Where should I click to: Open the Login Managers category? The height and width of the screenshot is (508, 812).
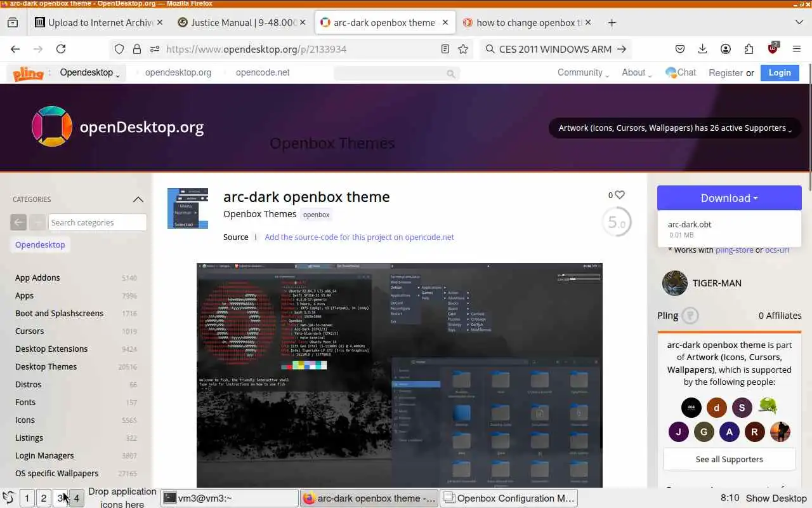pos(44,455)
